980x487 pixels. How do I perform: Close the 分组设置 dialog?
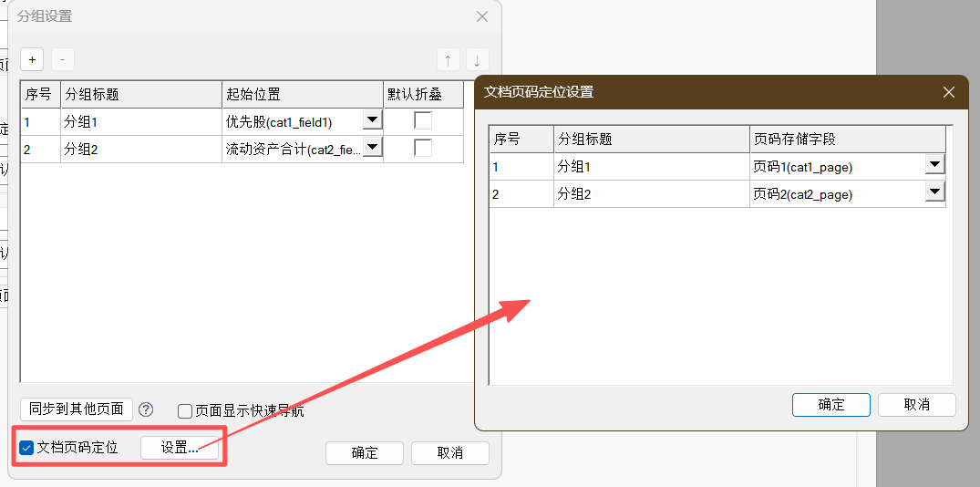tap(482, 16)
